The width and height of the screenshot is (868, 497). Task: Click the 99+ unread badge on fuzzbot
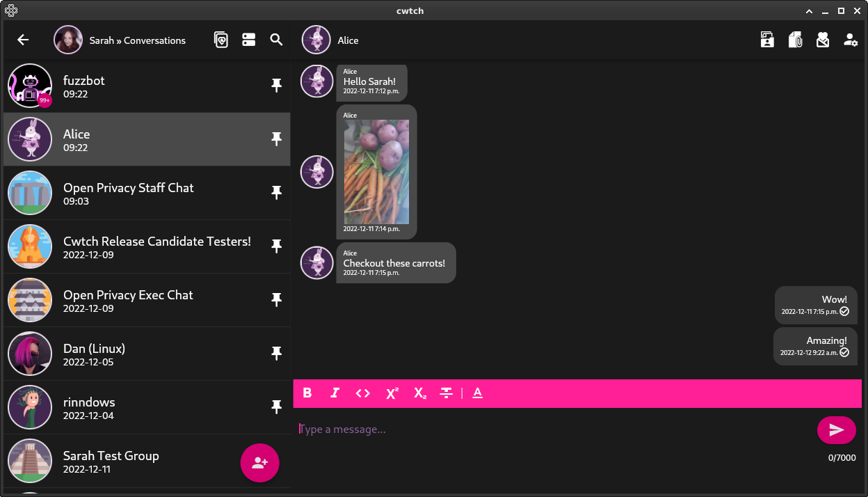[x=45, y=100]
